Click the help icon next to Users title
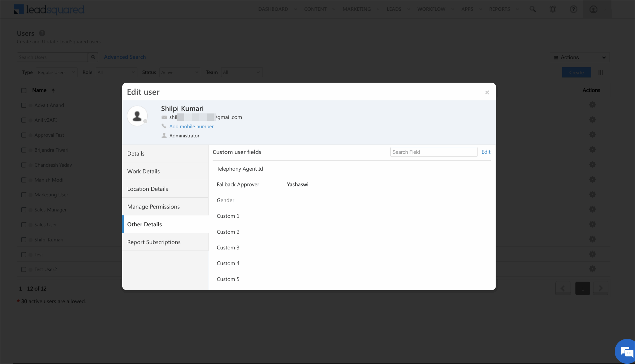Viewport: 635px width, 364px height. (42, 33)
